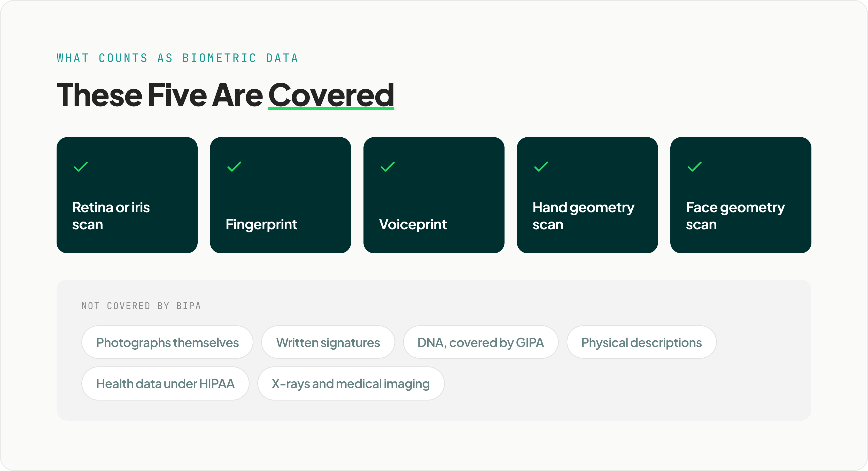This screenshot has width=868, height=471.
Task: Click the checkmark on Retina or iris scan card
Action: click(x=81, y=167)
